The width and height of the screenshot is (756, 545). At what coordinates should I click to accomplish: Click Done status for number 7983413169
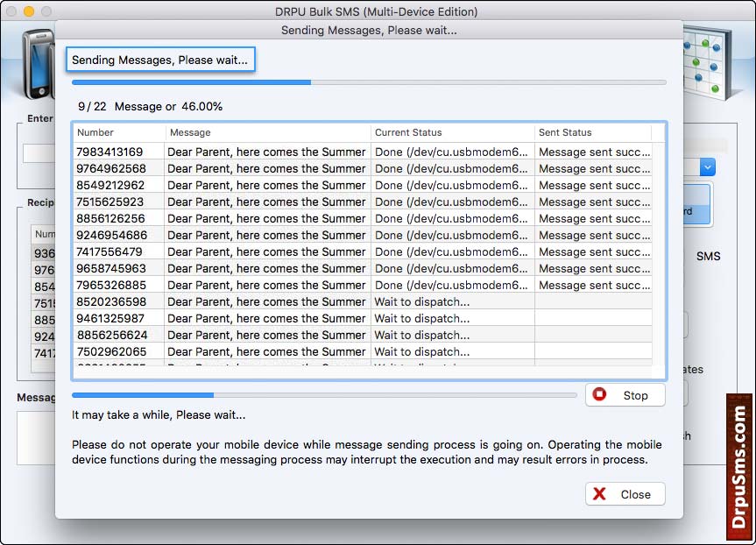(451, 152)
